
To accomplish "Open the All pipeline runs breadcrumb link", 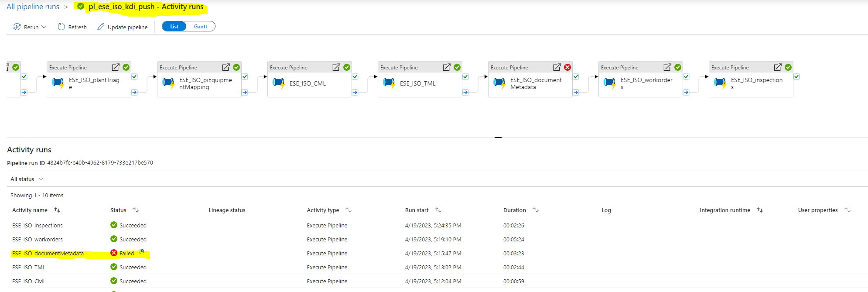I will [33, 7].
